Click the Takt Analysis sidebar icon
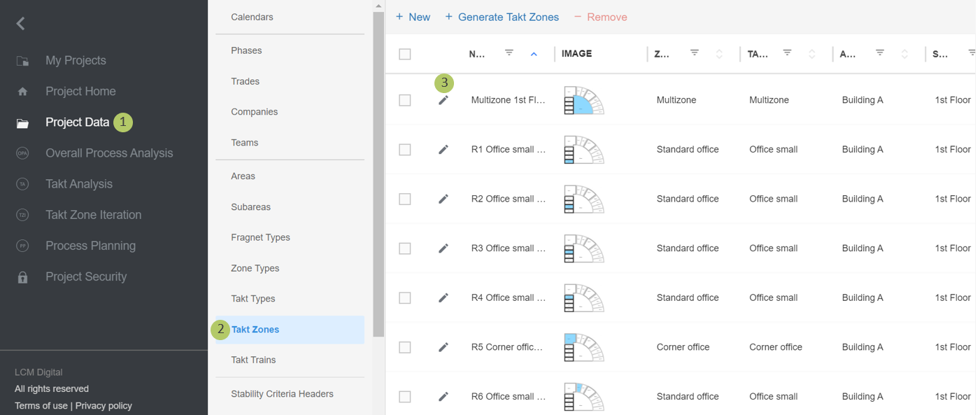 coord(22,184)
